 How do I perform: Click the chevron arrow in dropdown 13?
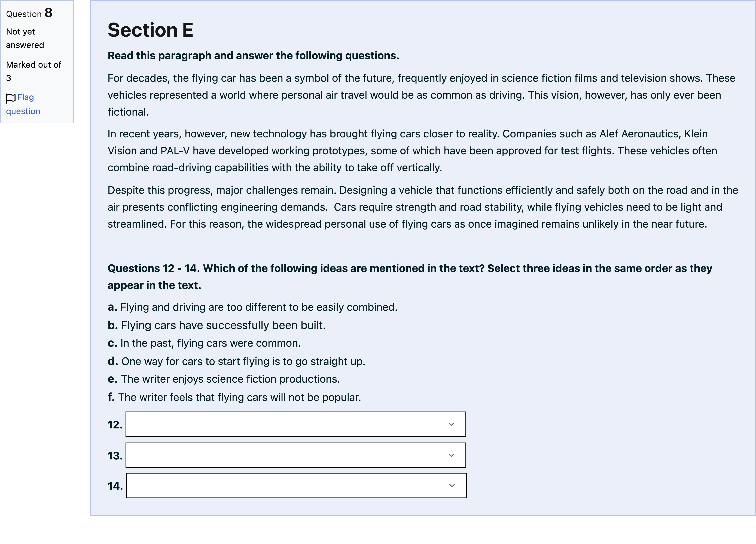click(x=451, y=455)
